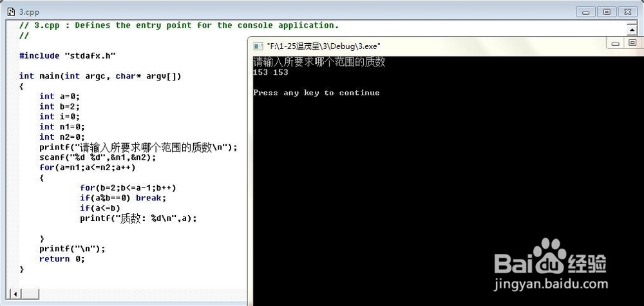Click console prompt text "请输入所要求哪个范围的质数"
The height and width of the screenshot is (306, 644).
click(x=319, y=62)
